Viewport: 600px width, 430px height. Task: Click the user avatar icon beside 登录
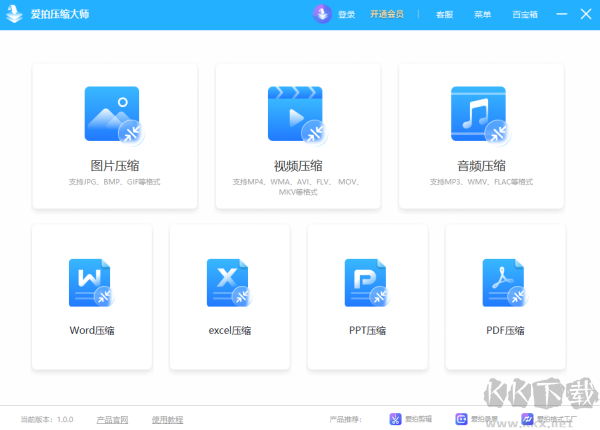[323, 14]
